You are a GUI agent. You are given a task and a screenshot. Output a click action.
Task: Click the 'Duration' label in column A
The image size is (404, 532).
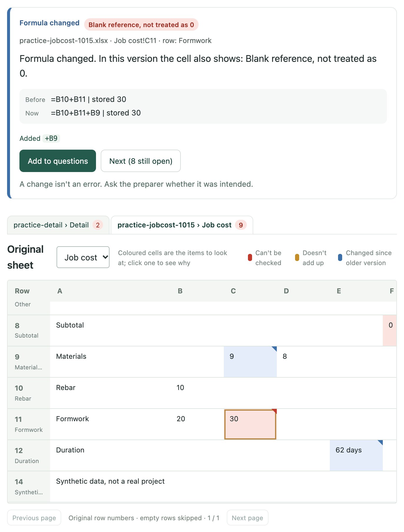(x=70, y=450)
